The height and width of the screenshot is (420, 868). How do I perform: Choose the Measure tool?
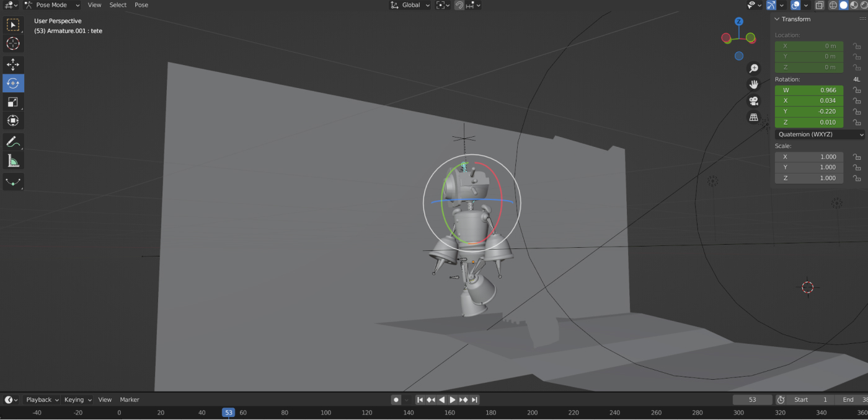tap(13, 160)
